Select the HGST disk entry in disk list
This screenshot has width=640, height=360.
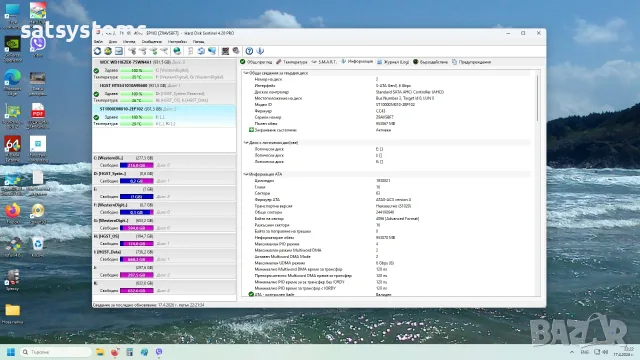tap(164, 93)
